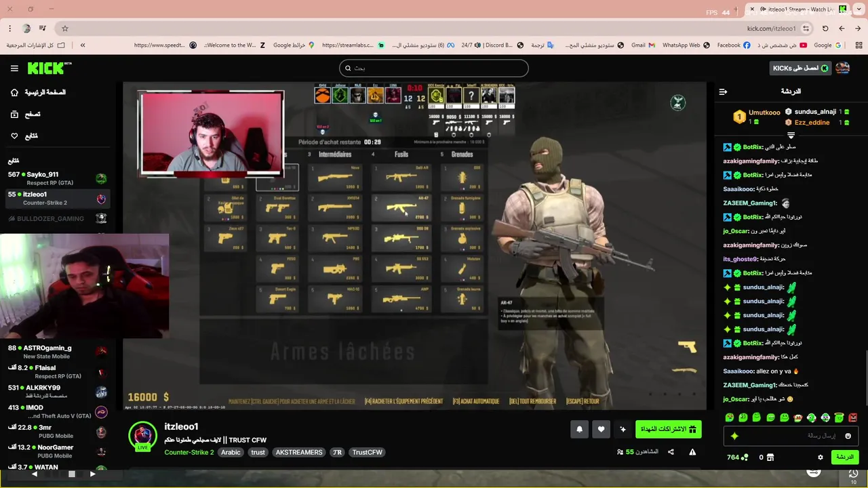Click the 764 channel points icon
The height and width of the screenshot is (488, 868).
(736, 457)
